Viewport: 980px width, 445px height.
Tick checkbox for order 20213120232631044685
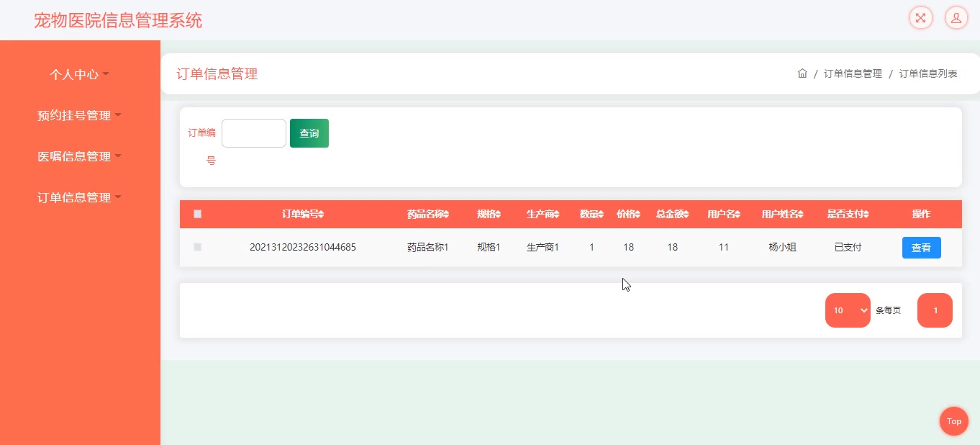pyautogui.click(x=198, y=247)
